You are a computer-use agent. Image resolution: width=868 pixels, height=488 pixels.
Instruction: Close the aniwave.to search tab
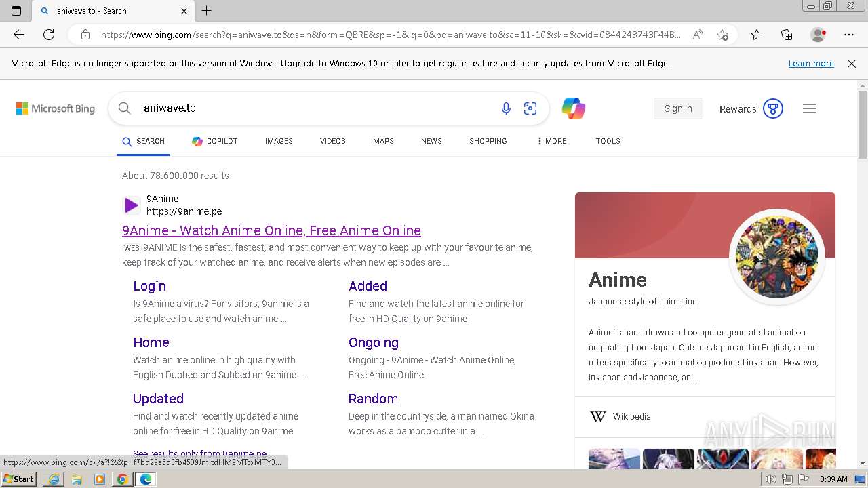184,11
